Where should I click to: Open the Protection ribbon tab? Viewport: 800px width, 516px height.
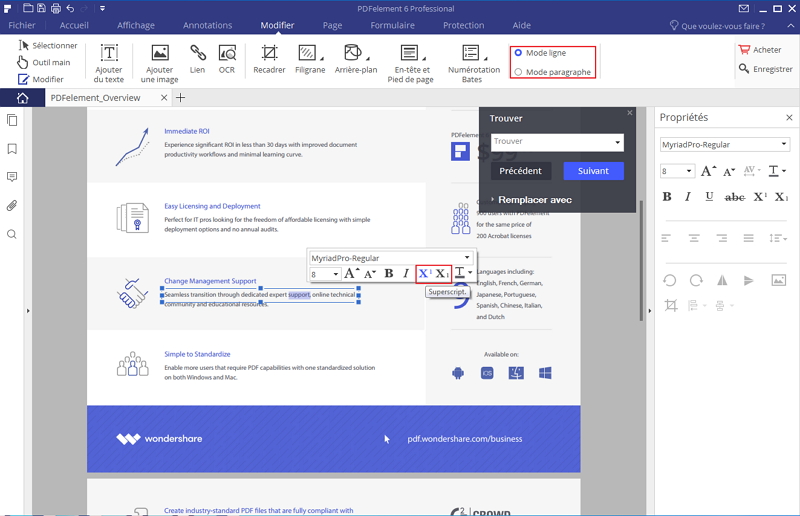[x=463, y=25]
